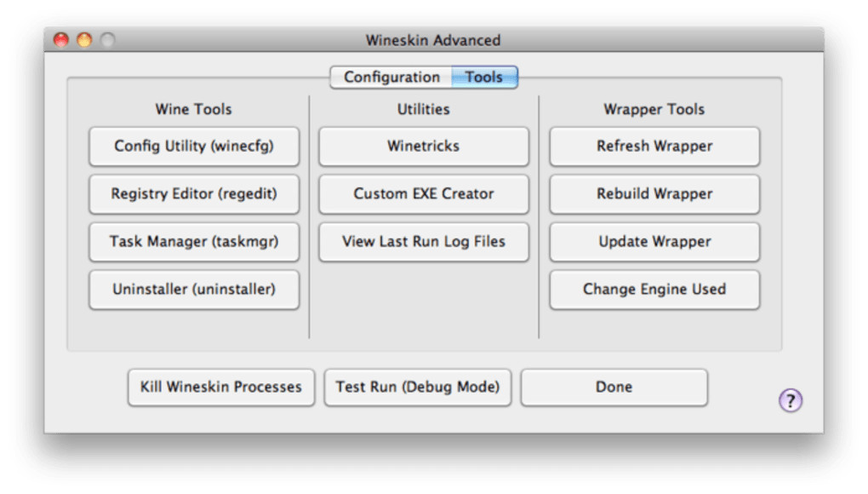Image resolution: width=868 pixels, height=494 pixels.
Task: Choose Update Wrapper
Action: pyautogui.click(x=654, y=242)
